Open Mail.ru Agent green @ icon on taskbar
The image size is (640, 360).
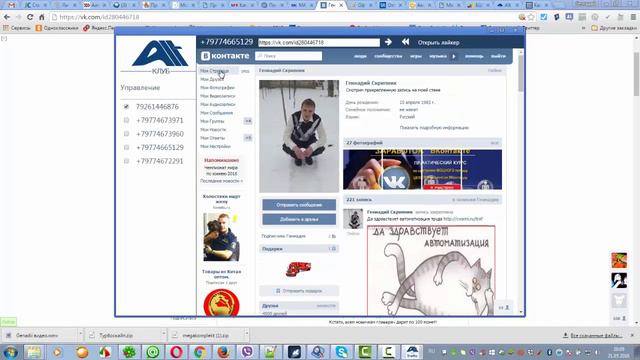tap(153, 352)
